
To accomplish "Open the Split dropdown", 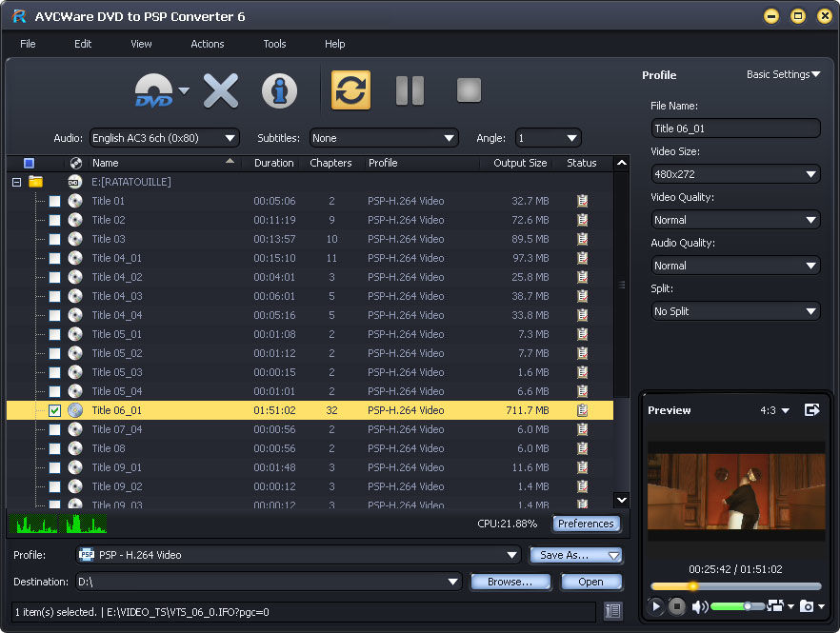I will click(735, 310).
